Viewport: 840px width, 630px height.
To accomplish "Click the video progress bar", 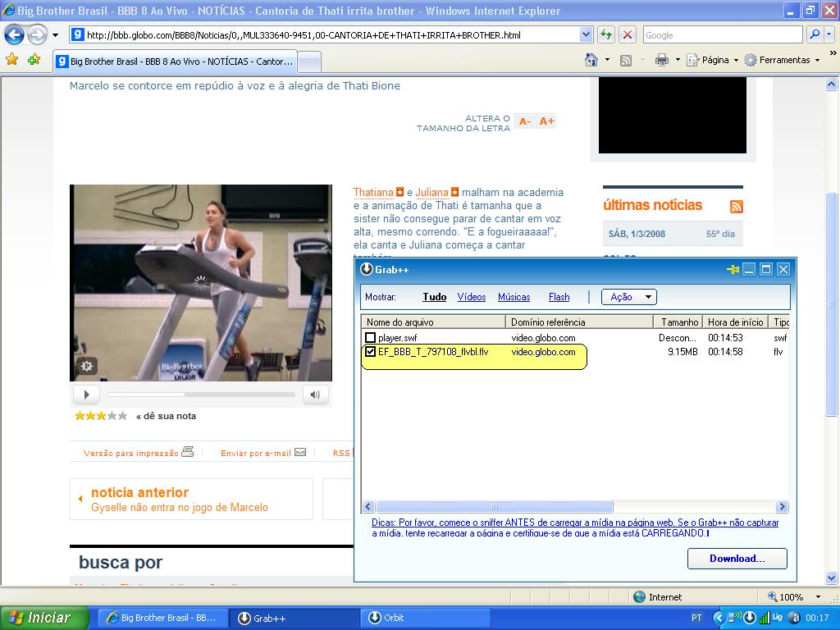I will click(x=201, y=395).
